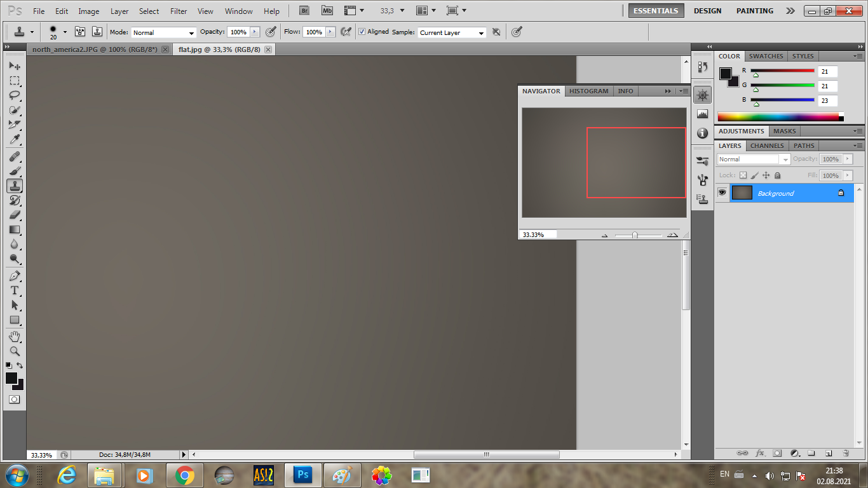868x488 pixels.
Task: Open the Flow slider arrow
Action: [330, 32]
